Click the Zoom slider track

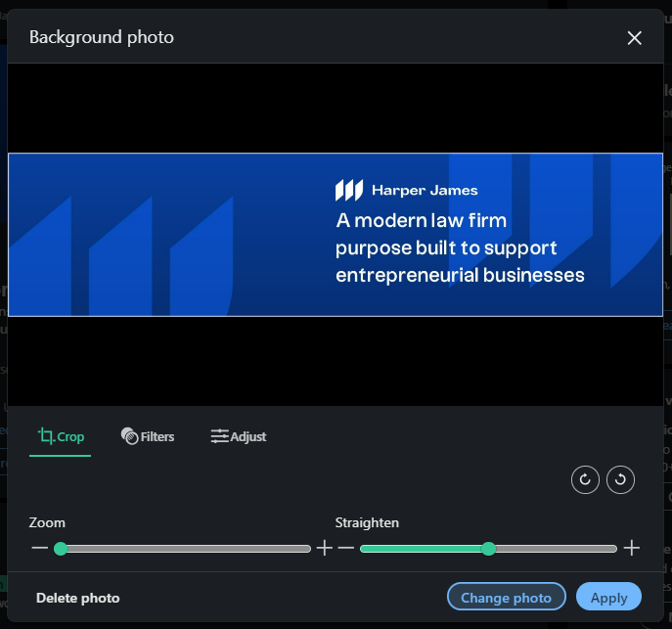[x=183, y=549]
